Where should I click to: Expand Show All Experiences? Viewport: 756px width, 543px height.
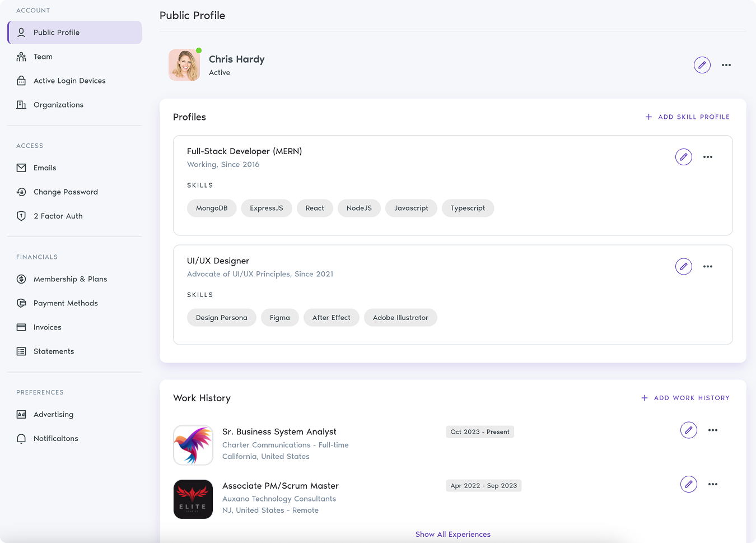point(453,534)
